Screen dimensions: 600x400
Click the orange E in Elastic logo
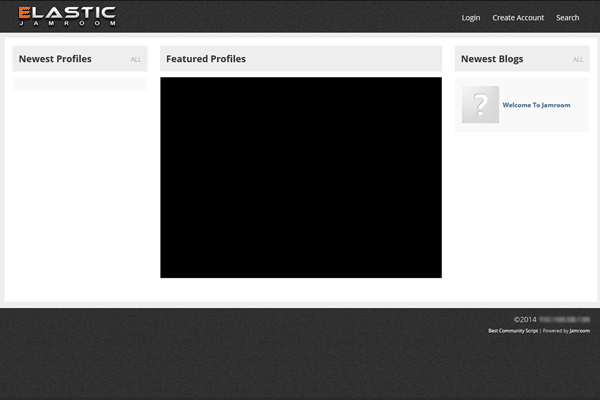coord(25,13)
